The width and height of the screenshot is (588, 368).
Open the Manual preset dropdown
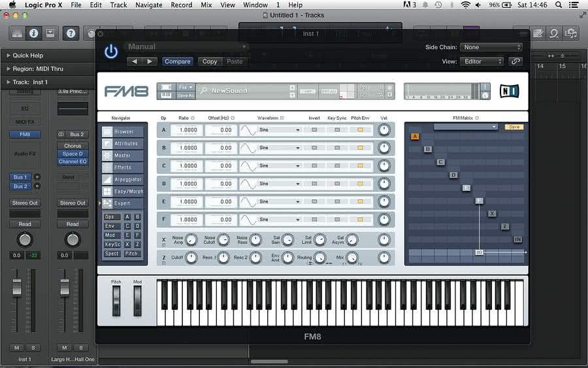click(186, 47)
